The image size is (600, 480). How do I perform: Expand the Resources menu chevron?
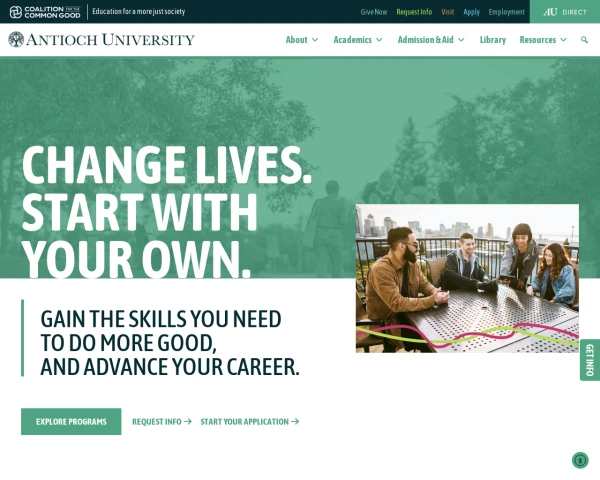(563, 40)
